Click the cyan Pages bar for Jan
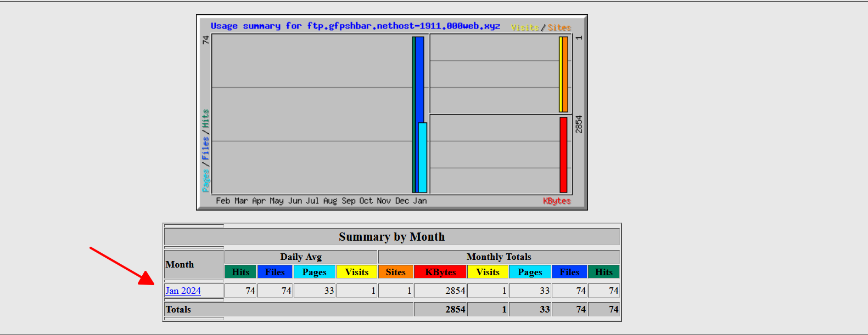Screen dimensions: 868x335 pyautogui.click(x=422, y=158)
